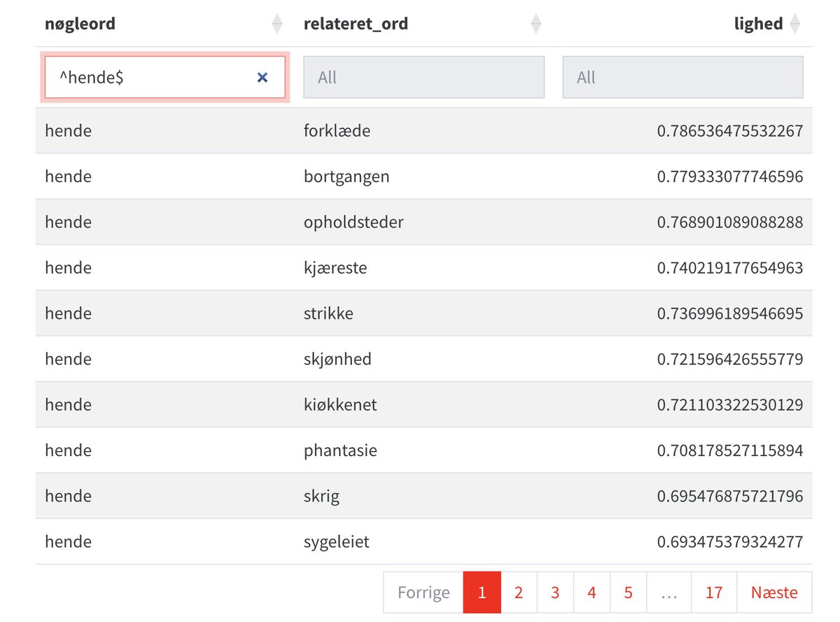Image resolution: width=840 pixels, height=622 pixels.
Task: Click the value 0.740219177654963
Action: (x=730, y=268)
